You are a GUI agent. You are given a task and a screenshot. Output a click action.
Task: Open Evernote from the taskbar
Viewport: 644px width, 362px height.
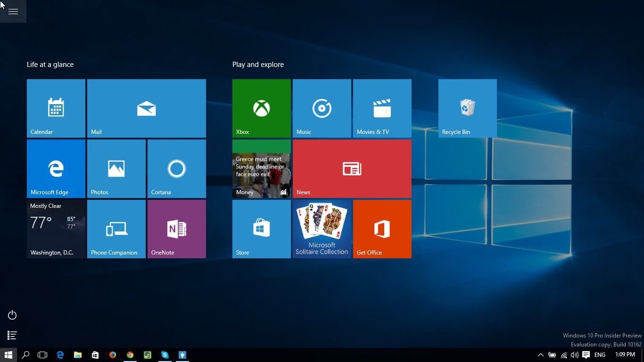148,355
